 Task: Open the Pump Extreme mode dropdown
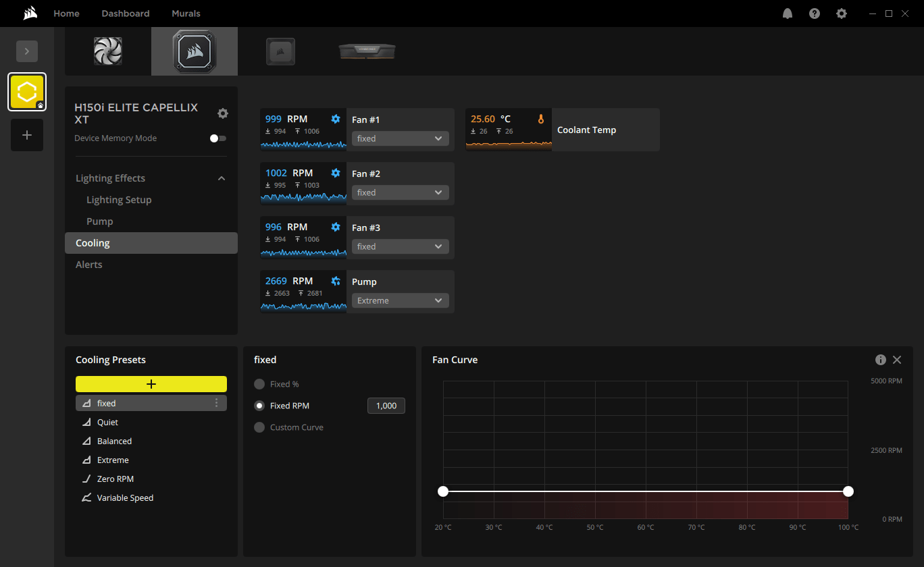point(401,300)
